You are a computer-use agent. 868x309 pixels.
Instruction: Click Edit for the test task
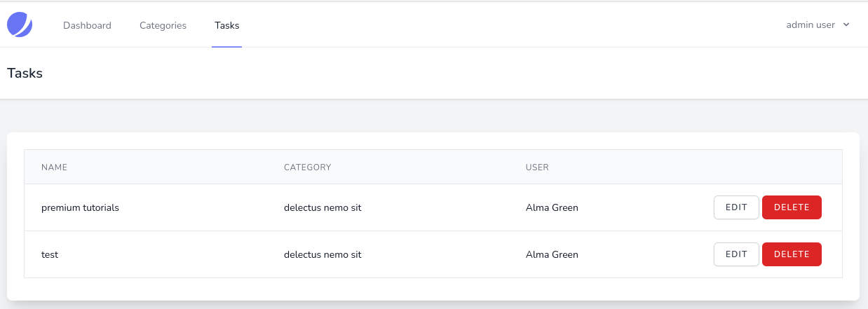(x=736, y=254)
